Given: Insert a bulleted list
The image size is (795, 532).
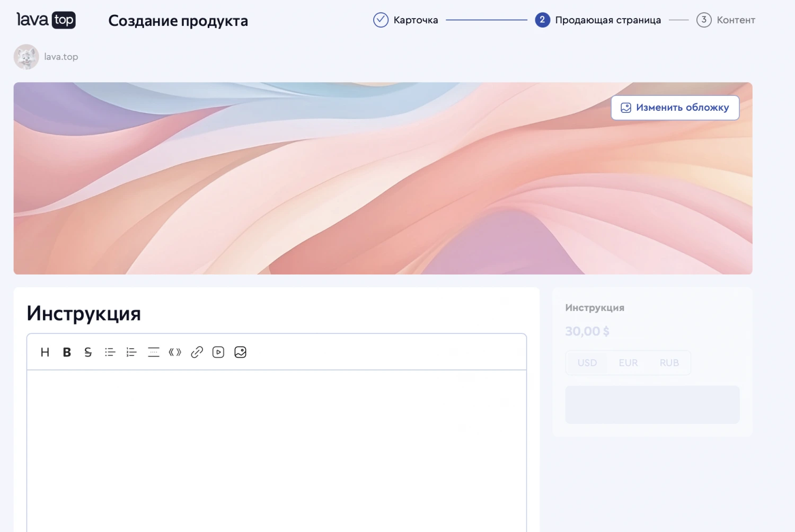Looking at the screenshot, I should pos(110,352).
